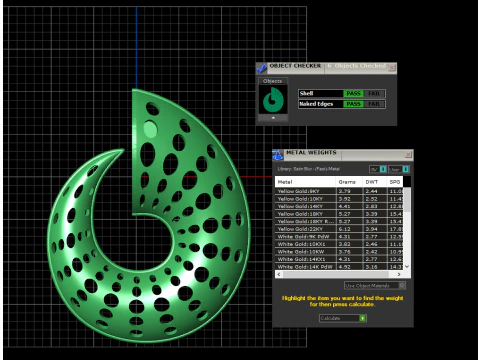Click the horizontal scrollbar right arrow
Screen dimensions: 480x360
tap(399, 274)
